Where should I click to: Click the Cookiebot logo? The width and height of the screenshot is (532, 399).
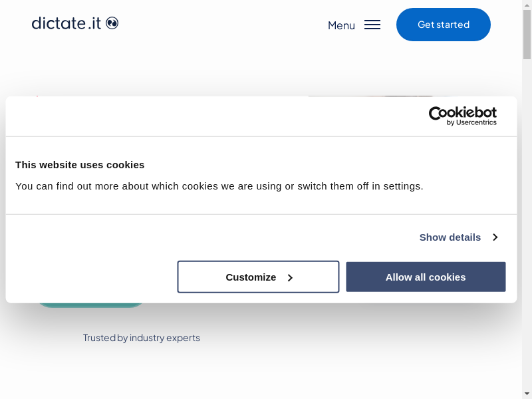(x=462, y=113)
